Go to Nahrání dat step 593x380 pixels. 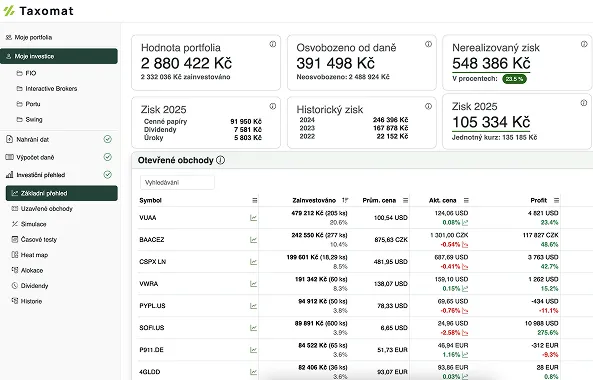28,140
